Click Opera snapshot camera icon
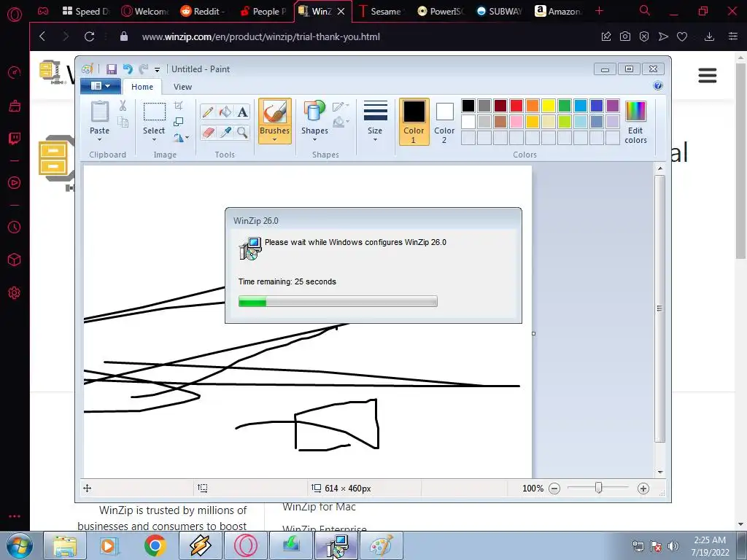The width and height of the screenshot is (747, 560). (625, 36)
